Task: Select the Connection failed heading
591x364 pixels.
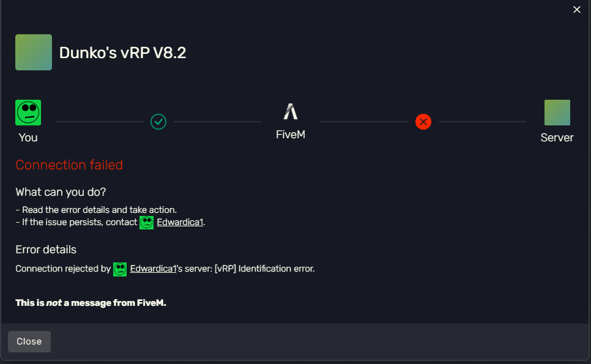Action: [x=69, y=165]
